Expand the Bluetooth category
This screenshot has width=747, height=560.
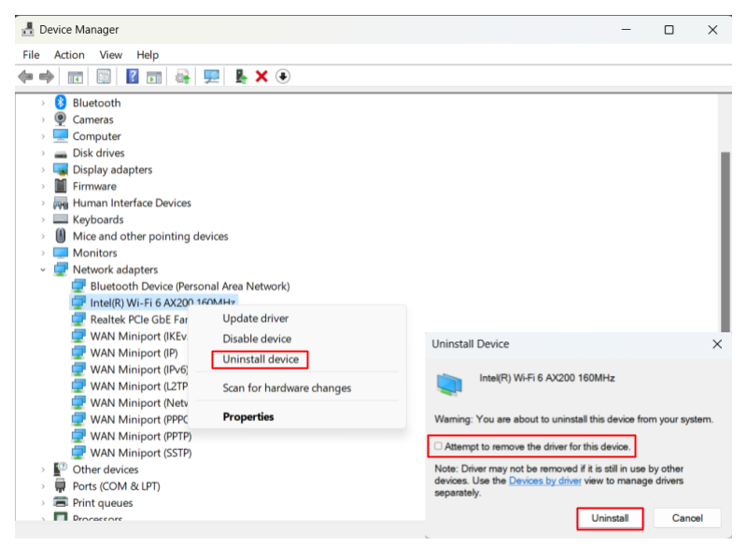click(43, 103)
